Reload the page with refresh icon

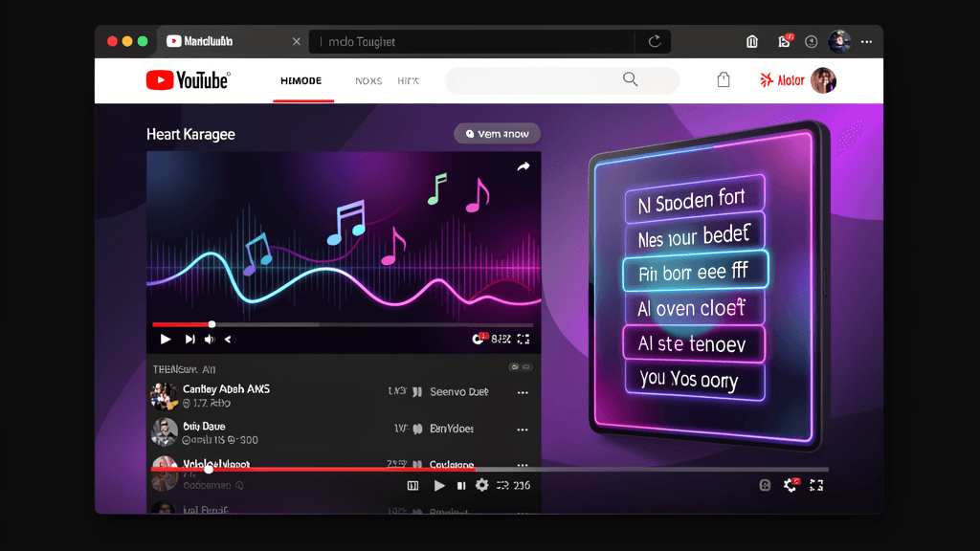[x=655, y=42]
